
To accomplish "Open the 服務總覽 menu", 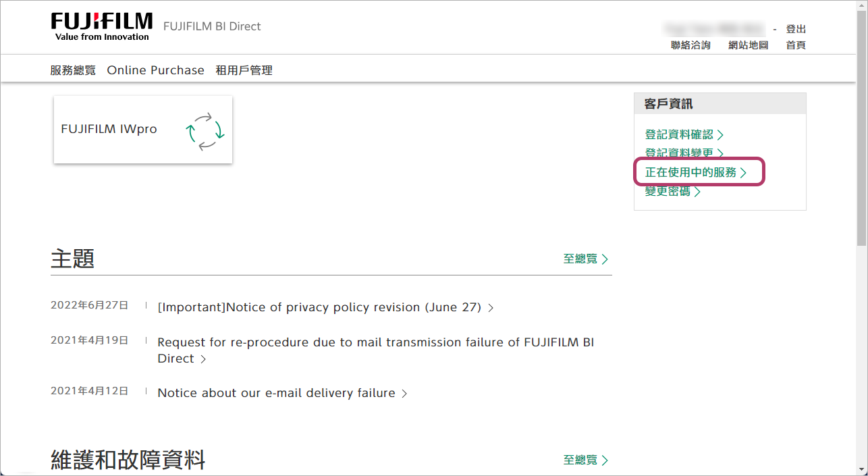I will point(73,70).
